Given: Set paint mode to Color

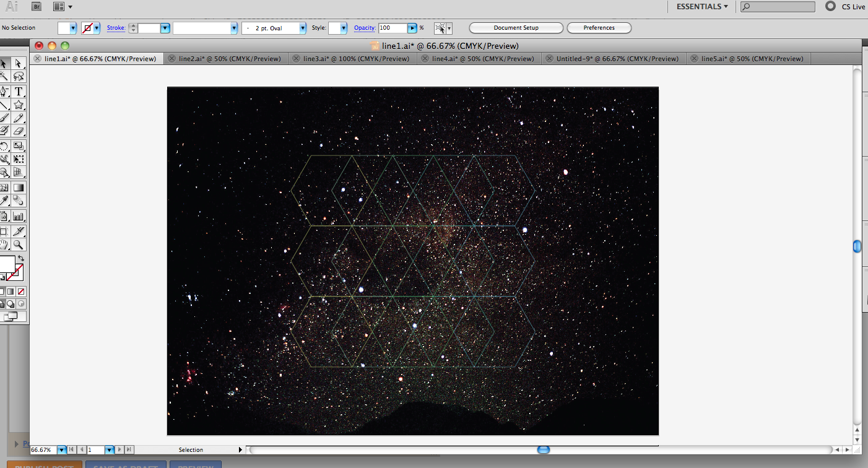Looking at the screenshot, I should point(2,292).
